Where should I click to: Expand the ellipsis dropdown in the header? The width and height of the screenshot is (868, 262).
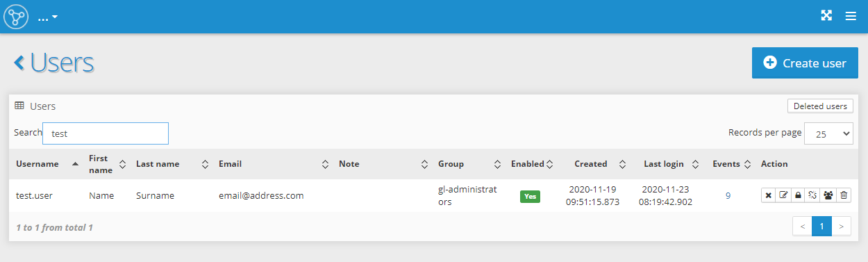pyautogui.click(x=48, y=17)
